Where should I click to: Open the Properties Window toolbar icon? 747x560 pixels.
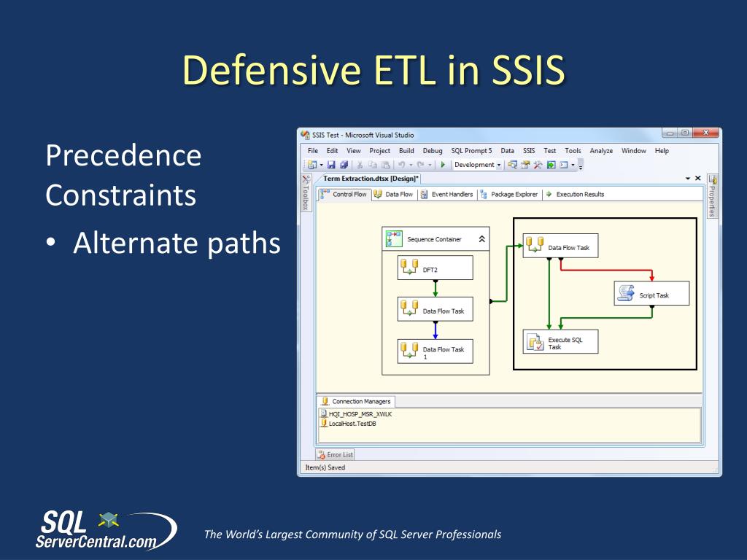pos(525,165)
